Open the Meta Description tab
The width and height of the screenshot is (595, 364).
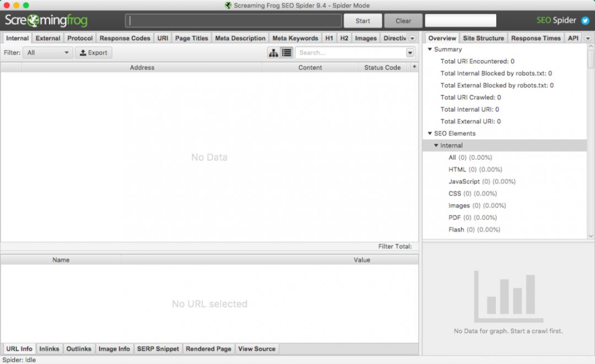pos(240,39)
